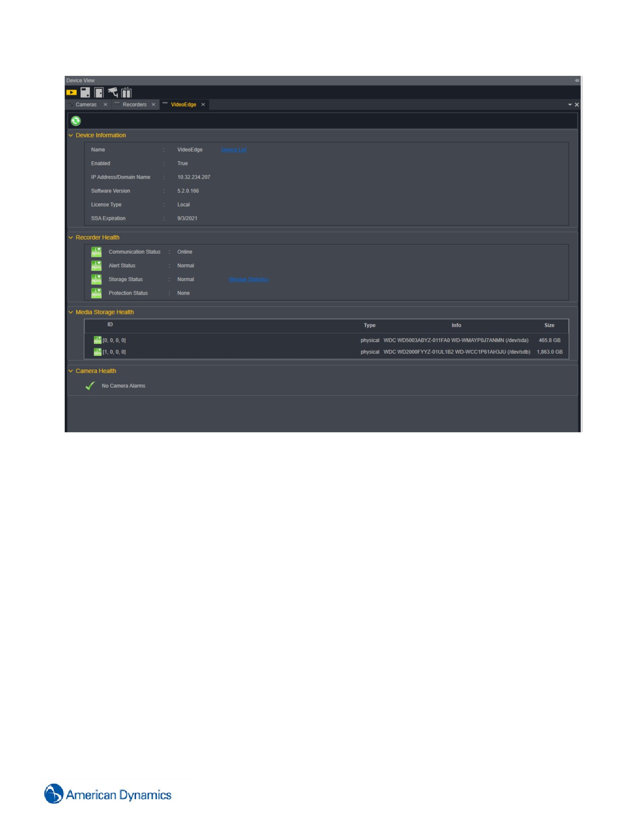
Task: Close the VideoEdge tab
Action: [x=203, y=105]
